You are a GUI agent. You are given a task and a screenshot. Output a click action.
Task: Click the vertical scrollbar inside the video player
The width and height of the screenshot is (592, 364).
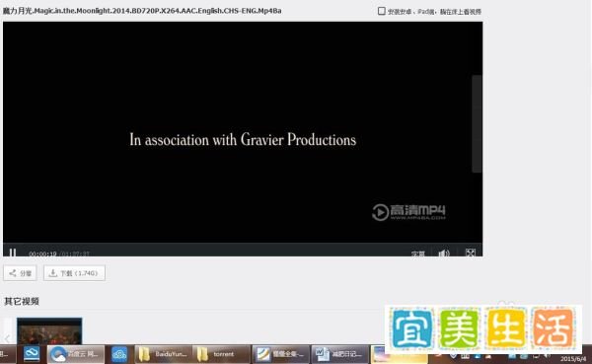click(477, 124)
